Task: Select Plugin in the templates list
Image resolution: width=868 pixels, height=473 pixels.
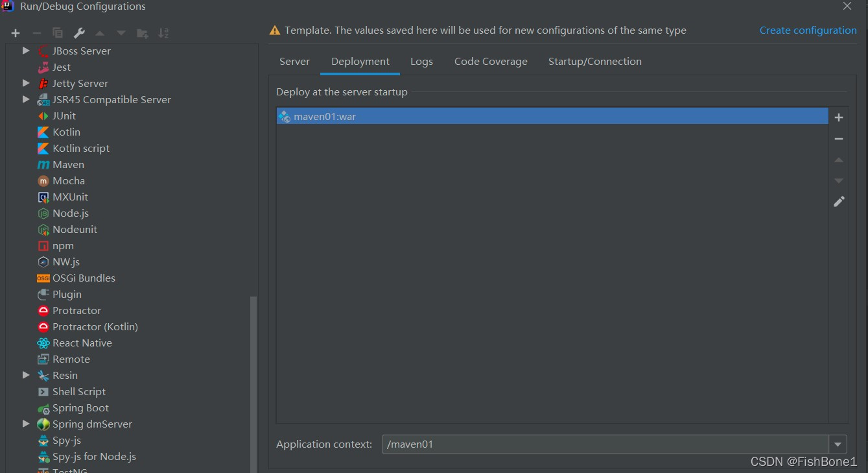Action: 67,294
